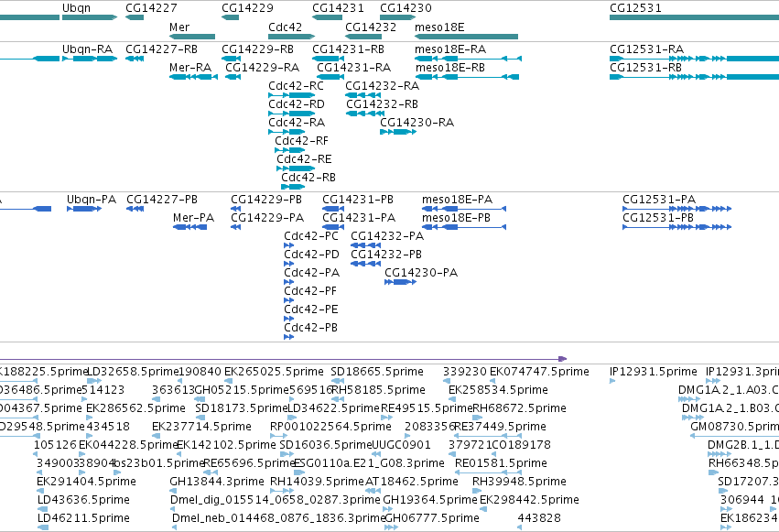Click protein CG14232-PA
Screen dimensions: 779x532
click(x=365, y=245)
